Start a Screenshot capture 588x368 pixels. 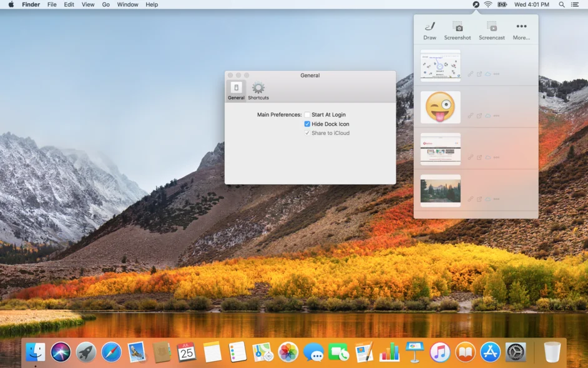[x=458, y=30]
